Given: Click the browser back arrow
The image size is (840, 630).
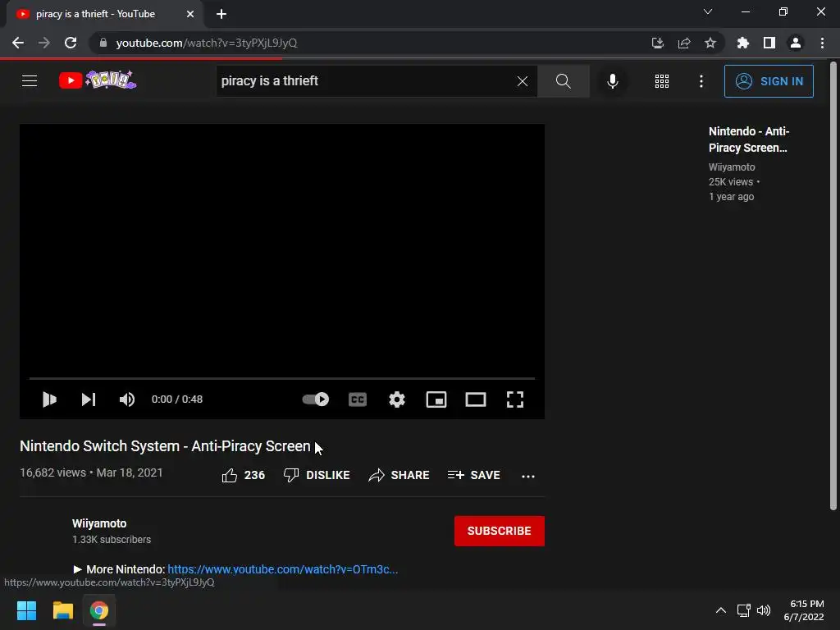Looking at the screenshot, I should 18,43.
